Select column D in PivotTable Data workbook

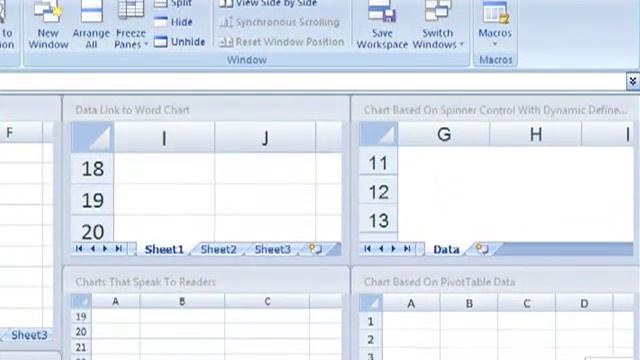[x=584, y=303]
